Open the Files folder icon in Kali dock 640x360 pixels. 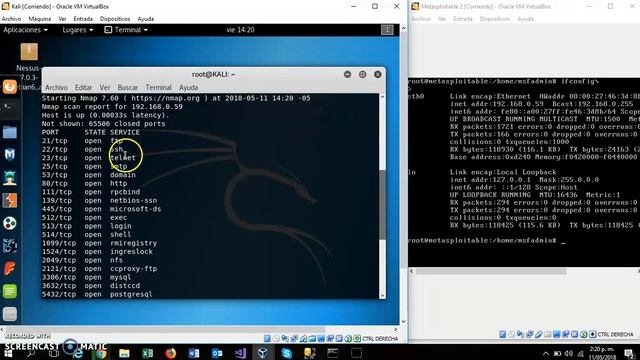[x=10, y=132]
